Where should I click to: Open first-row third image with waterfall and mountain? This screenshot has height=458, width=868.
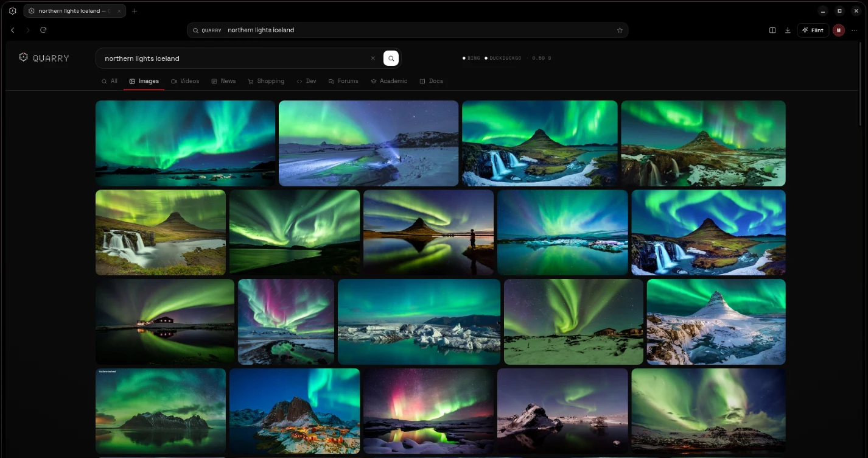[x=539, y=143]
